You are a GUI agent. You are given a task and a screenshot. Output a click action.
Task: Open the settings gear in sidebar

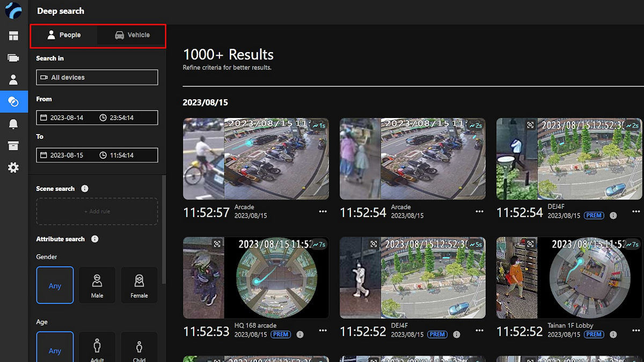click(x=13, y=168)
